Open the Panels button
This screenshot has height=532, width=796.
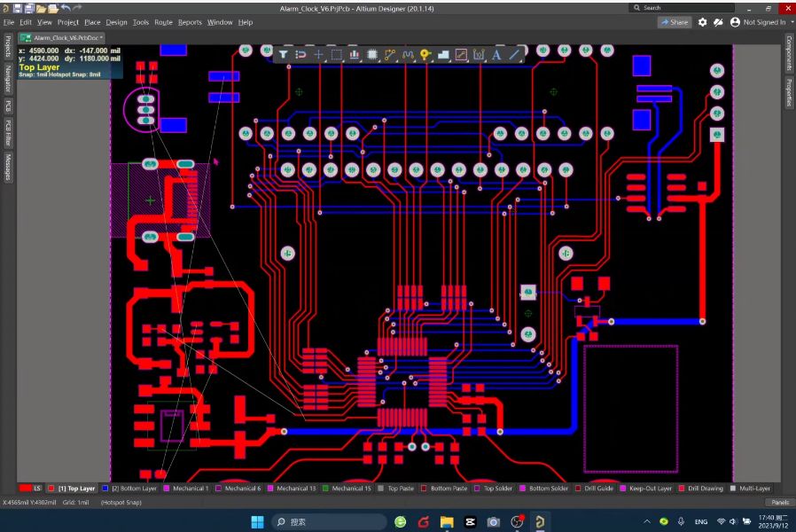click(780, 502)
